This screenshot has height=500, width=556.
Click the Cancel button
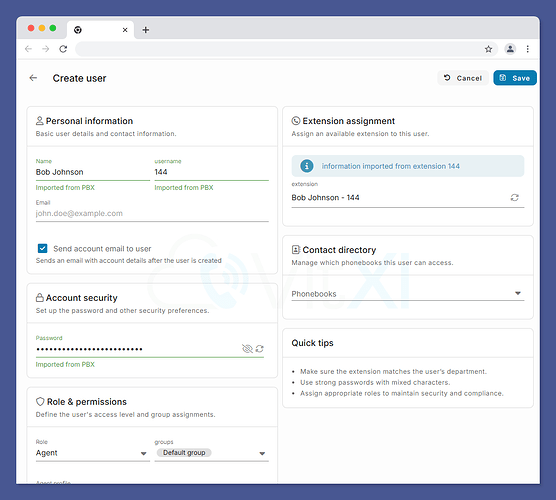463,78
